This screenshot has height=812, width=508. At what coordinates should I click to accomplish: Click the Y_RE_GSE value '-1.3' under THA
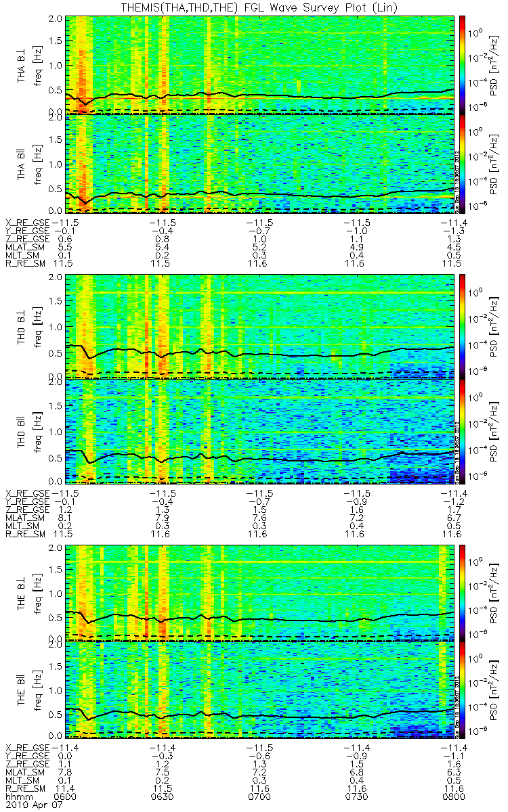[x=454, y=231]
